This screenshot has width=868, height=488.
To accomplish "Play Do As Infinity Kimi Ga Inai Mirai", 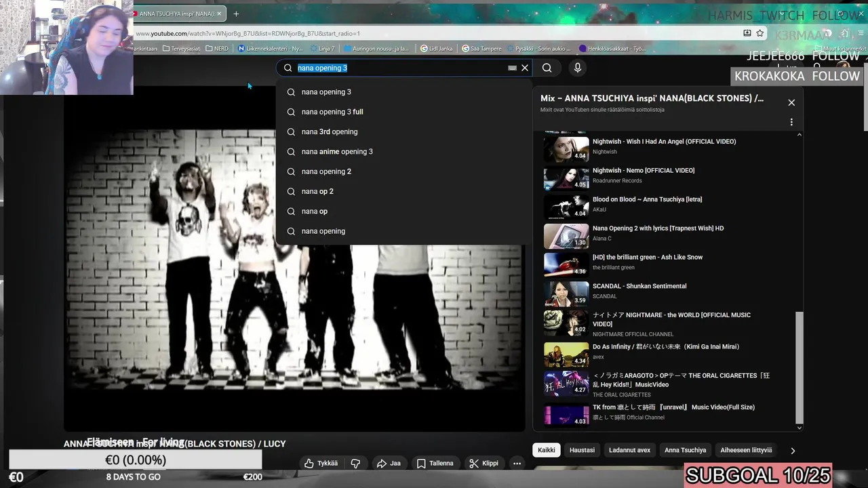I will coord(666,347).
